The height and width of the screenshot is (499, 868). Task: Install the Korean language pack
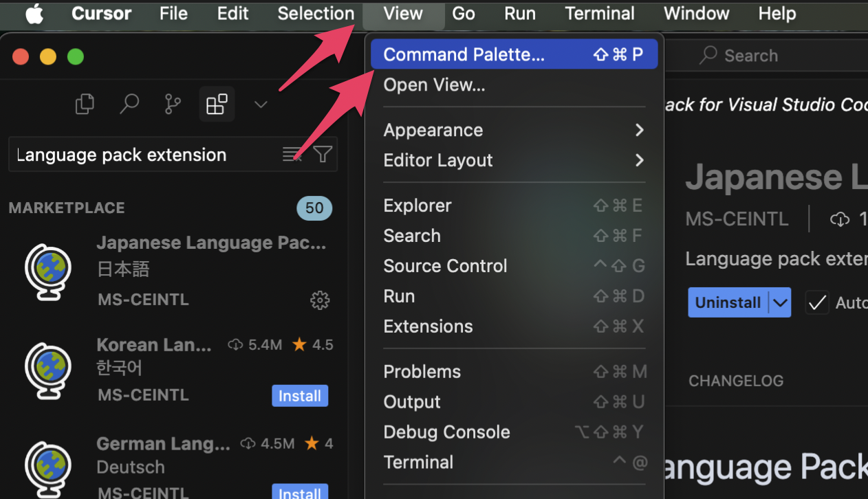tap(300, 396)
